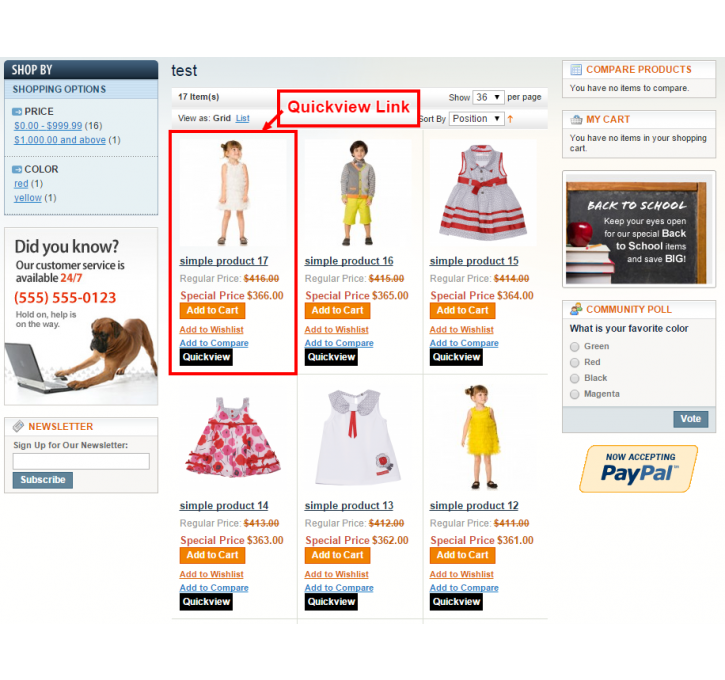Click the Compare Products block icon

coord(576,70)
